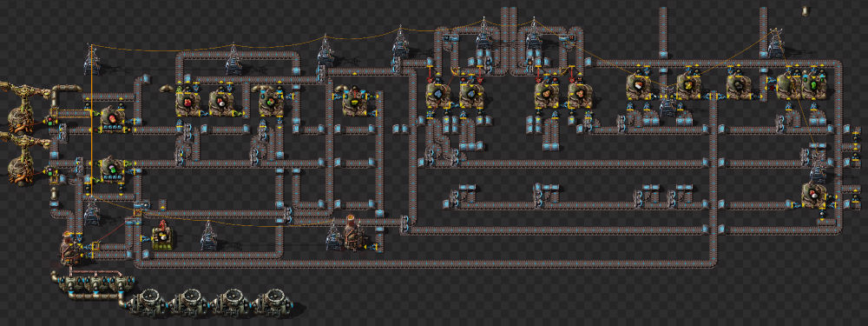
Task: Click the leftmost steam turbine at bottom
Action: [148, 303]
